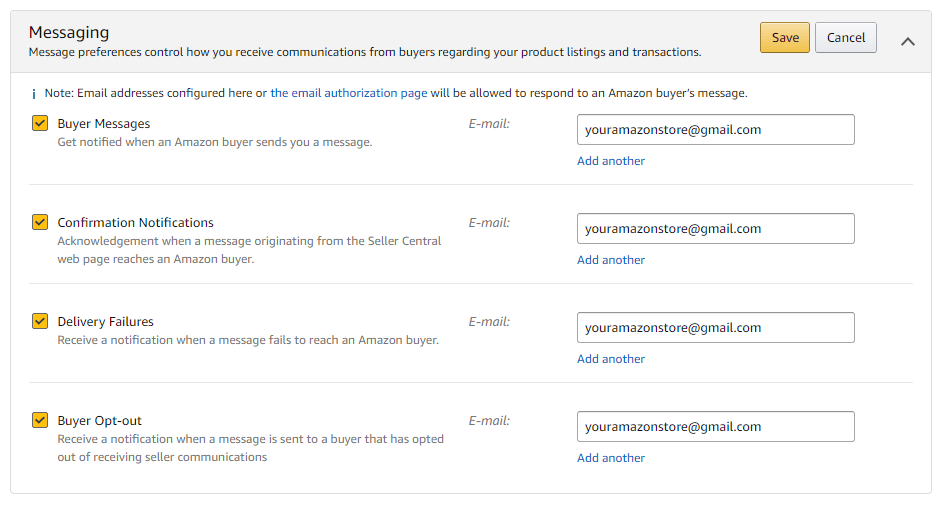The height and width of the screenshot is (506, 941).
Task: Save the messaging preferences
Action: point(785,38)
